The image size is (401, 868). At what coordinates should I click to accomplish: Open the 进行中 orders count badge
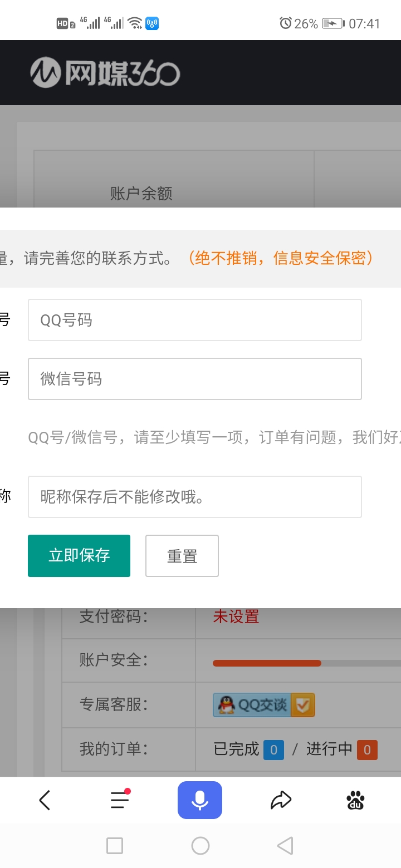[x=367, y=750]
